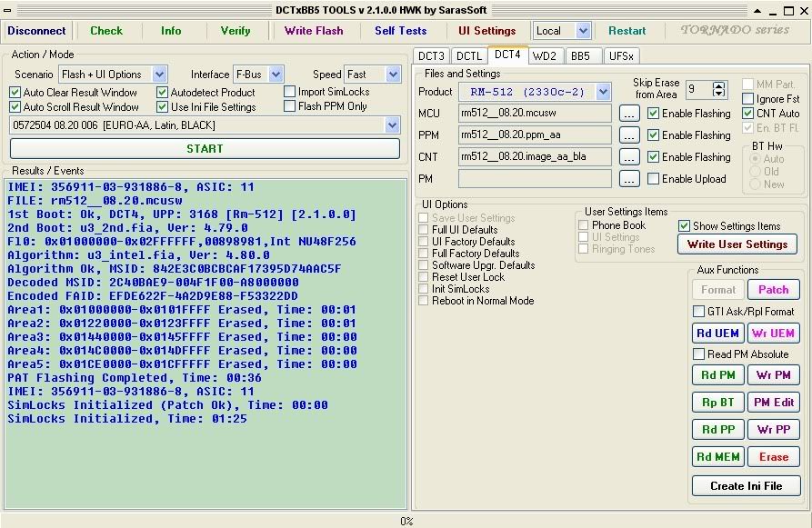
Task: Check Reboot in Normal Mode option
Action: tap(424, 301)
